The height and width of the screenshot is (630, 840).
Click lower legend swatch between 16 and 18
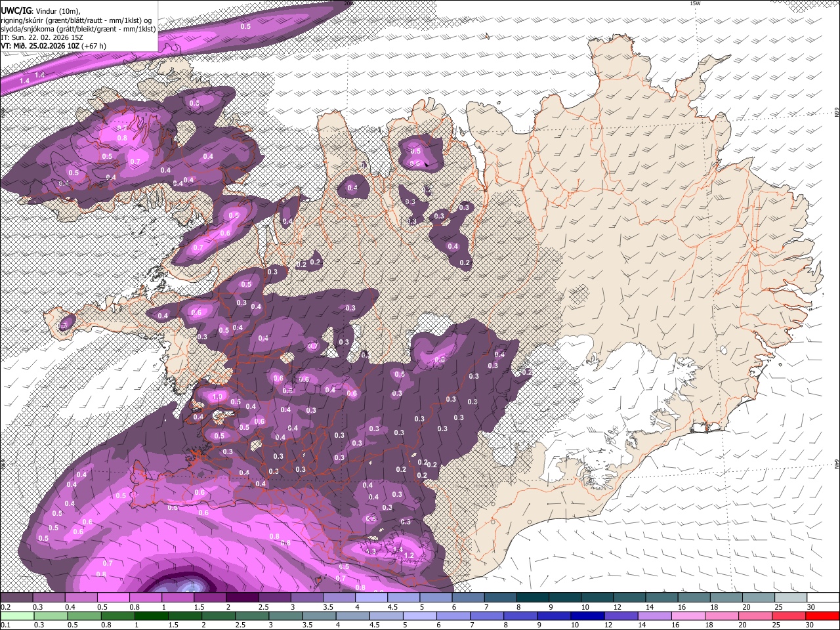(689, 616)
